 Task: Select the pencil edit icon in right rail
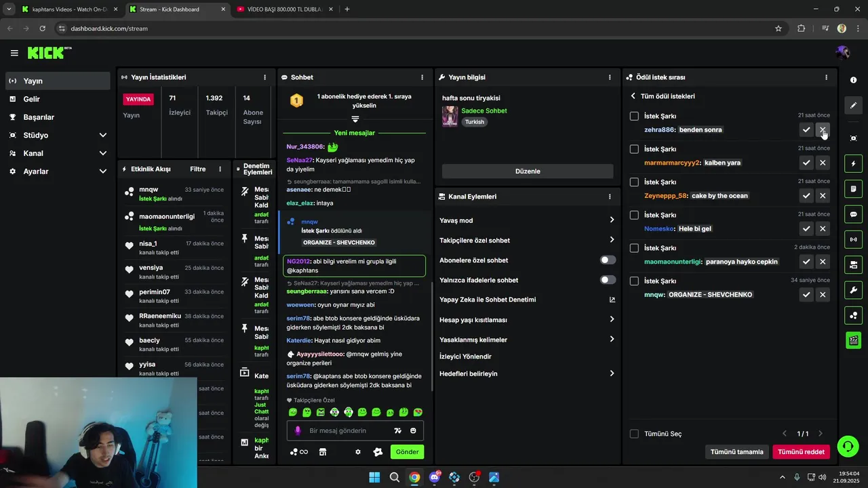point(853,105)
